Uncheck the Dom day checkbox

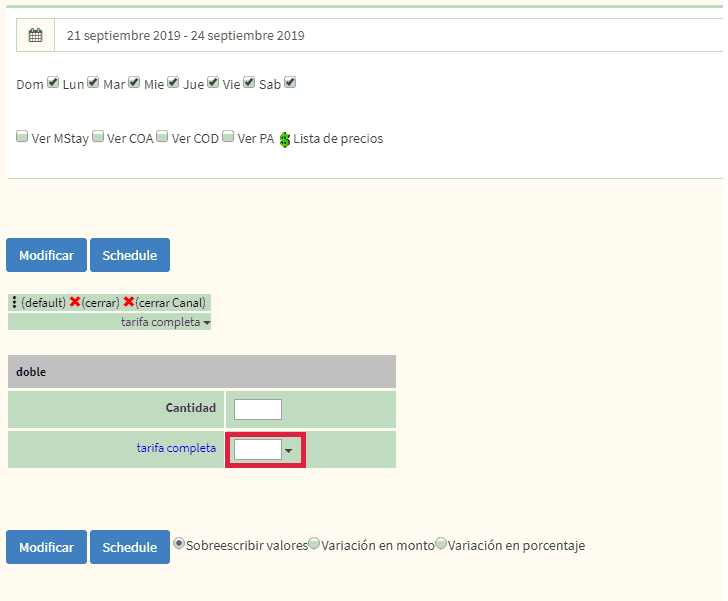pos(53,83)
